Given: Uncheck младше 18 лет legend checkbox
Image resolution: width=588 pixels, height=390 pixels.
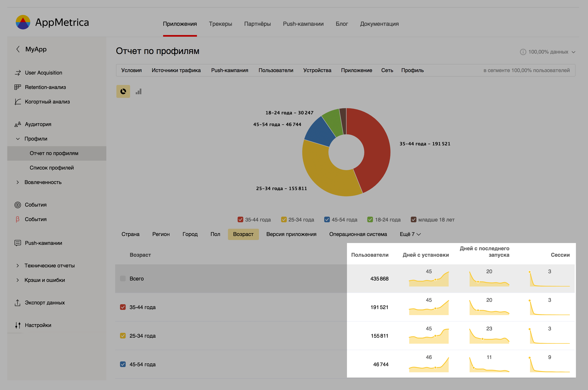Looking at the screenshot, I should [413, 219].
